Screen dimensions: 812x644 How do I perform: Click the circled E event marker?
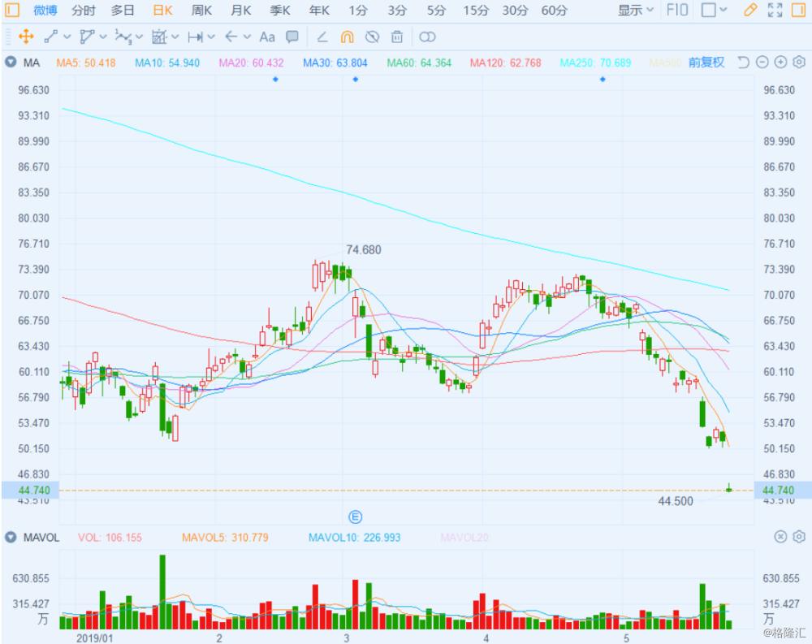click(x=355, y=516)
